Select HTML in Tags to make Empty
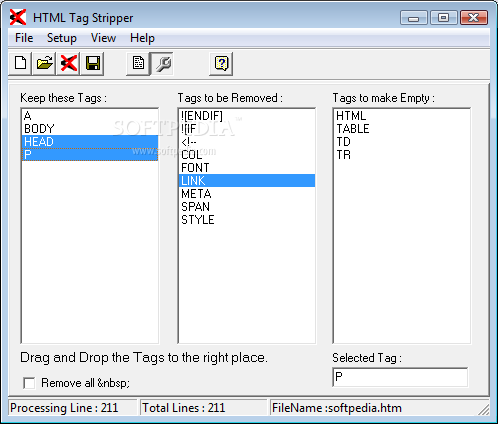Image resolution: width=498 pixels, height=424 pixels. point(402,116)
